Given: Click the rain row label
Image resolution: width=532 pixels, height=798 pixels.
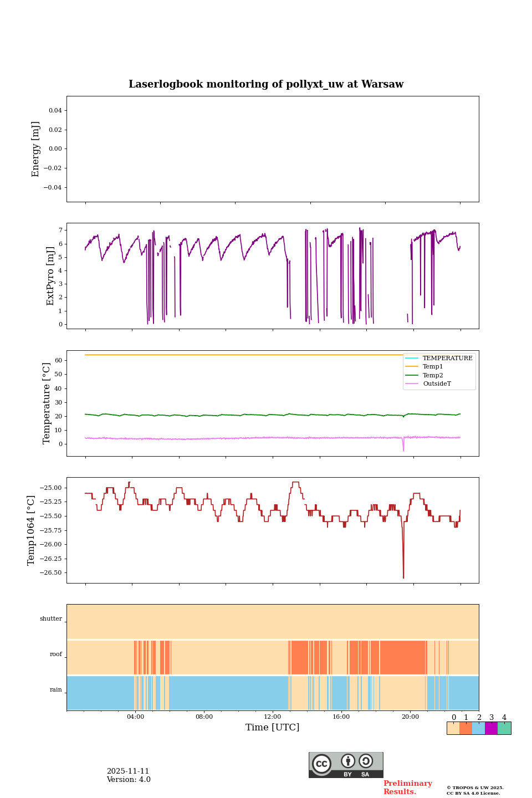Looking at the screenshot, I should (x=56, y=690).
